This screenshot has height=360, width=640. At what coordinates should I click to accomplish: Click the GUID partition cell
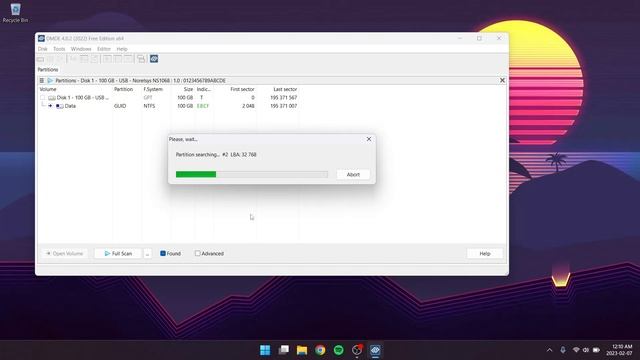pyautogui.click(x=120, y=106)
